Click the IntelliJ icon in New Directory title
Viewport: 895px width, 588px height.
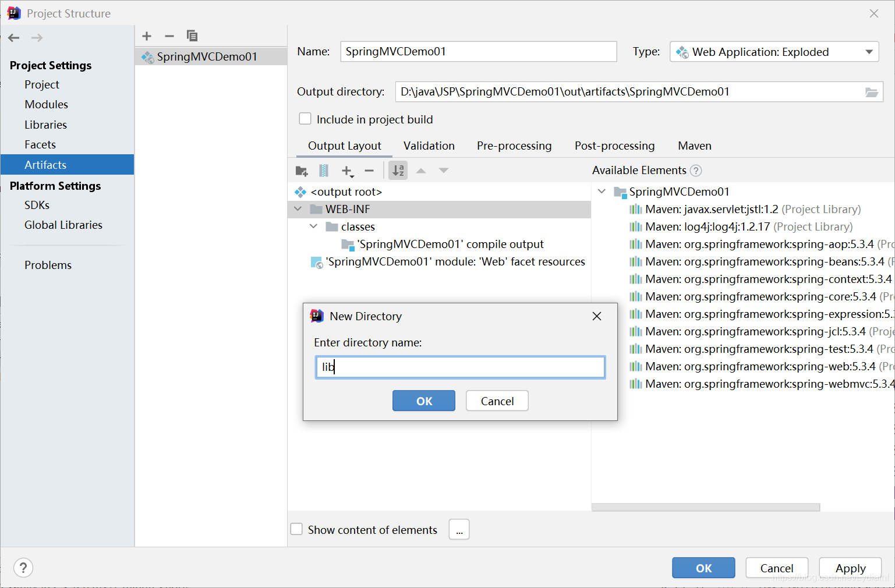pyautogui.click(x=317, y=316)
